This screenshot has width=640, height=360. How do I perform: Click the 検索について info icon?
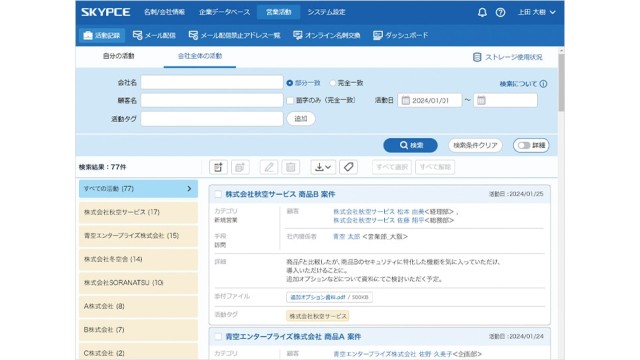click(543, 84)
